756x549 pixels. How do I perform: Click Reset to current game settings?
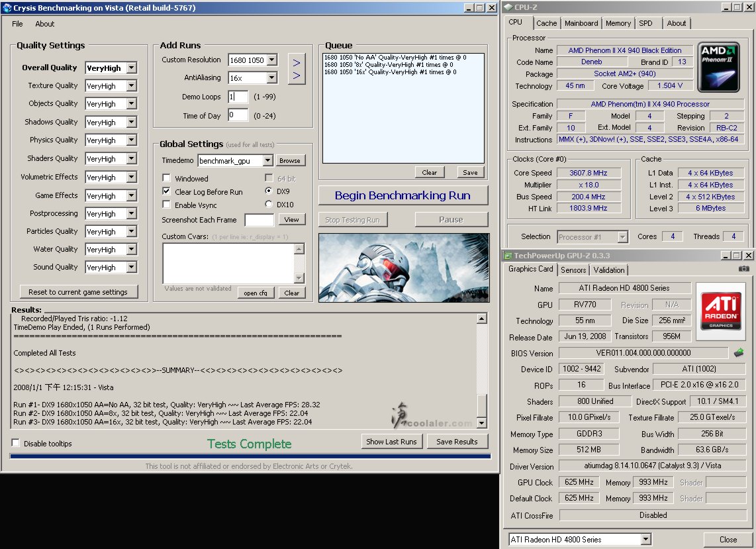click(79, 292)
